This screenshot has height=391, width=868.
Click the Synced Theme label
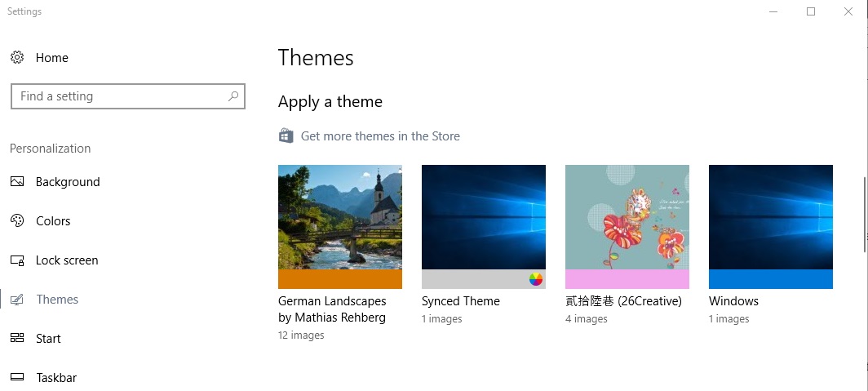[x=461, y=301]
